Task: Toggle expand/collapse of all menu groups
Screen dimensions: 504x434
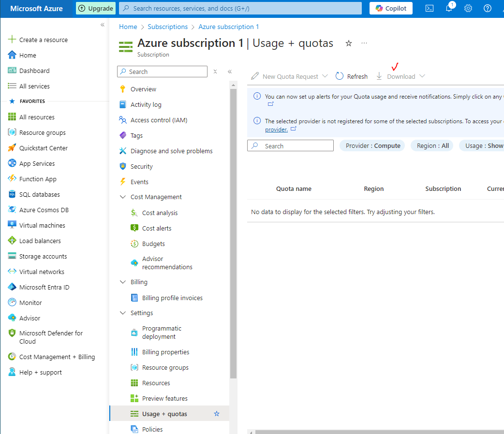Action: tap(215, 72)
